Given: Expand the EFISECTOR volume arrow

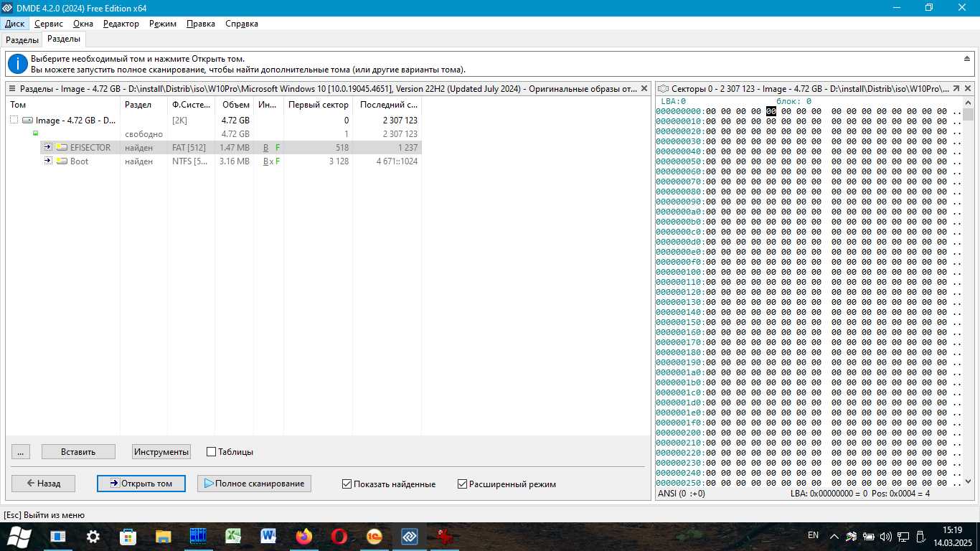Looking at the screenshot, I should [48, 148].
